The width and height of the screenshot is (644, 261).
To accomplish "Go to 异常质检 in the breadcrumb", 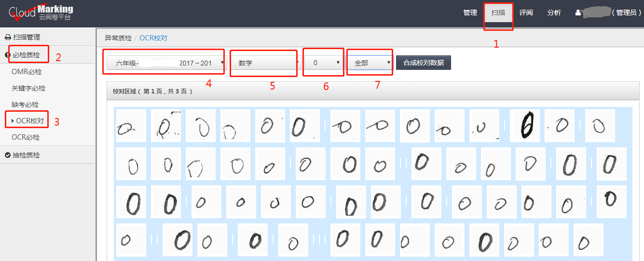I will tap(118, 38).
